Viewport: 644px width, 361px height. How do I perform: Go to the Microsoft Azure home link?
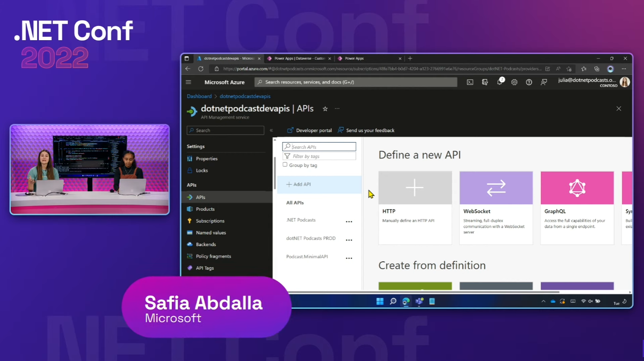[x=225, y=82]
